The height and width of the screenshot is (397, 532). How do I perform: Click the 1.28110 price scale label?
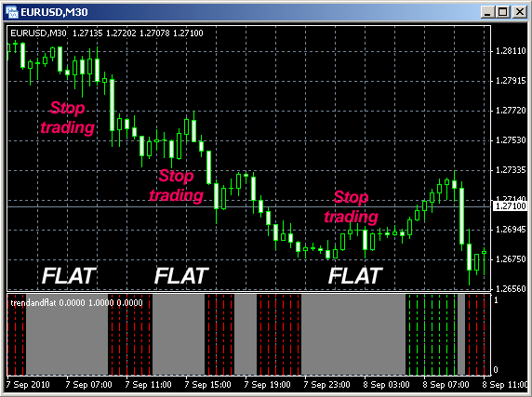tap(511, 51)
